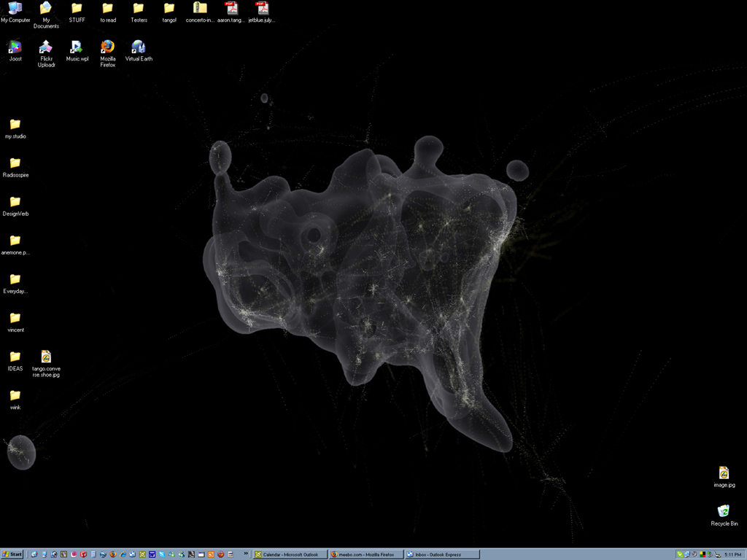The image size is (747, 560).
Task: Launch Microsoft Word from Quick Launch bar
Action: (152, 554)
